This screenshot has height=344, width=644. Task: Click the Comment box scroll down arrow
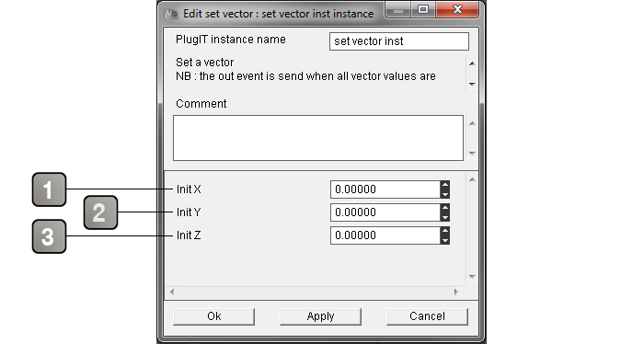click(x=472, y=154)
